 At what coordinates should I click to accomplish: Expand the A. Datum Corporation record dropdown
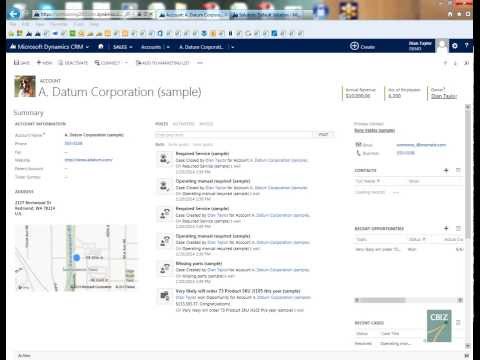click(232, 47)
